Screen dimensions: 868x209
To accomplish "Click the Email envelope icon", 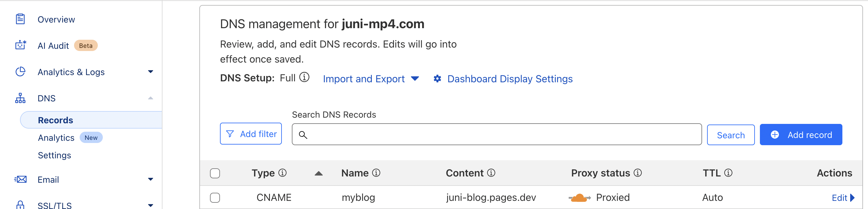I will point(21,179).
